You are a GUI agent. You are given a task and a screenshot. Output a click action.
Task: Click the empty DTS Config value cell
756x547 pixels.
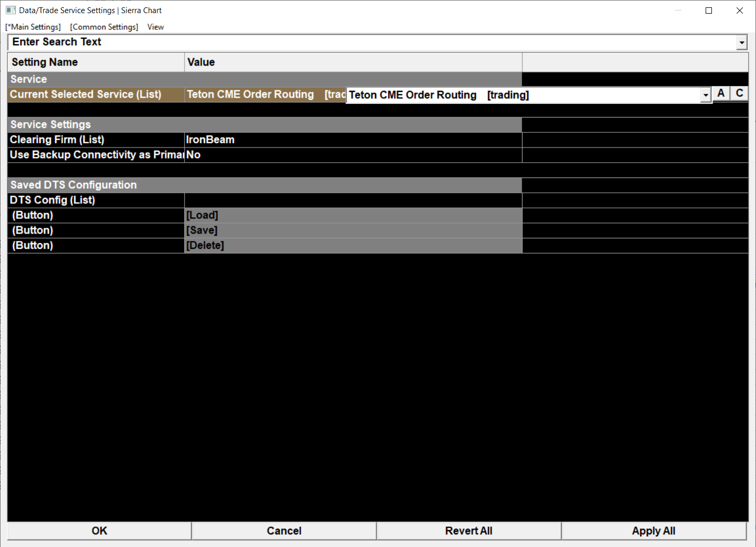tap(353, 200)
